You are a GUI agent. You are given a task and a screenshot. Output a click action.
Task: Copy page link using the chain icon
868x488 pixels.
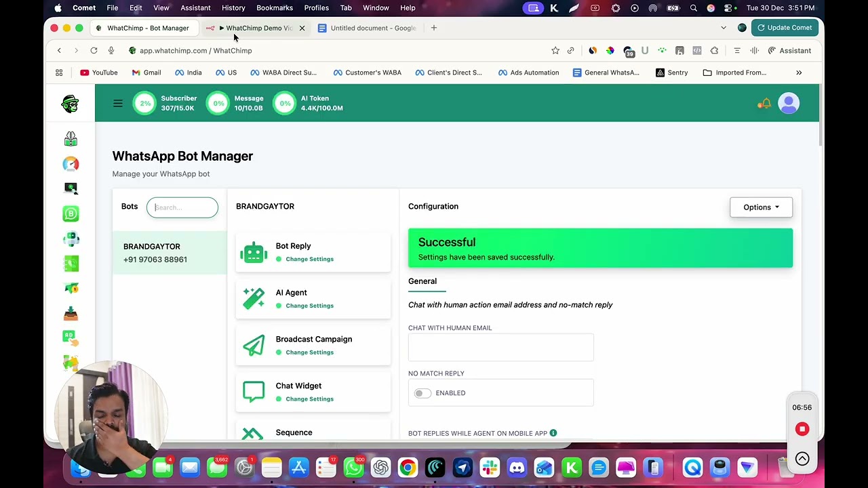[571, 51]
